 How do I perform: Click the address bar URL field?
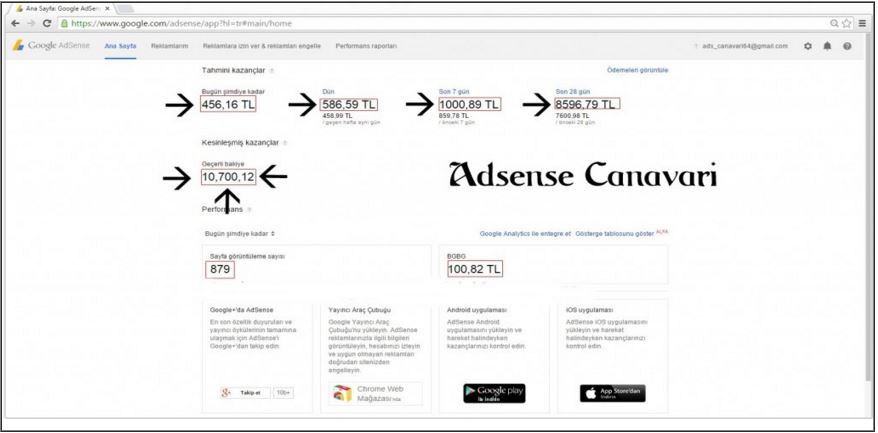coord(442,24)
